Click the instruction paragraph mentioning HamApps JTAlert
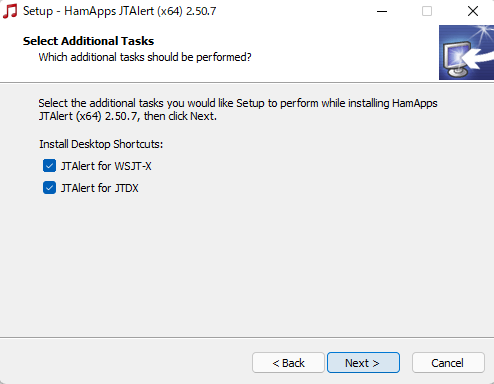Screen dimensions: 494x384 (238, 110)
